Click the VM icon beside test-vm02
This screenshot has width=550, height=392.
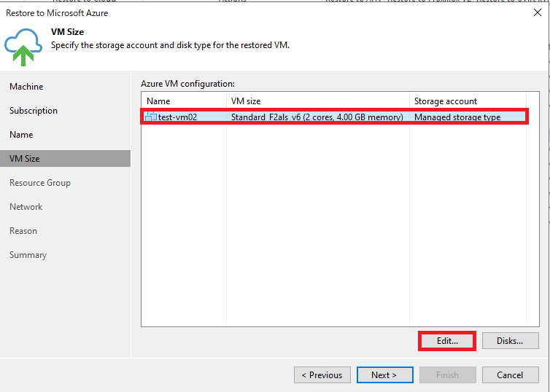[x=151, y=117]
